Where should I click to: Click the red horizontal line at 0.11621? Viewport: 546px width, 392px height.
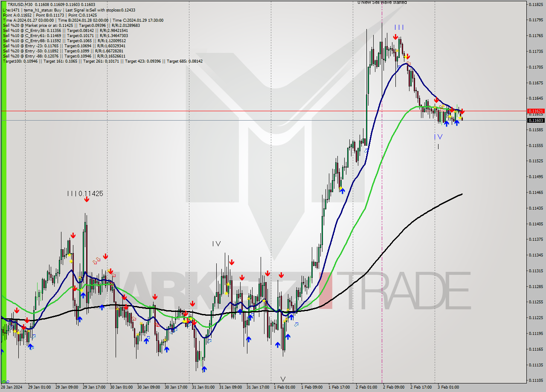[x=264, y=111]
